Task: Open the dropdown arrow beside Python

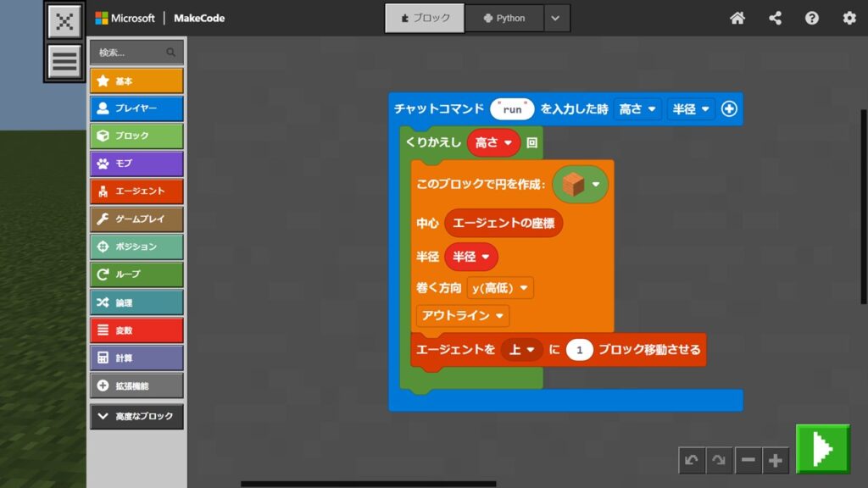Action: 556,18
